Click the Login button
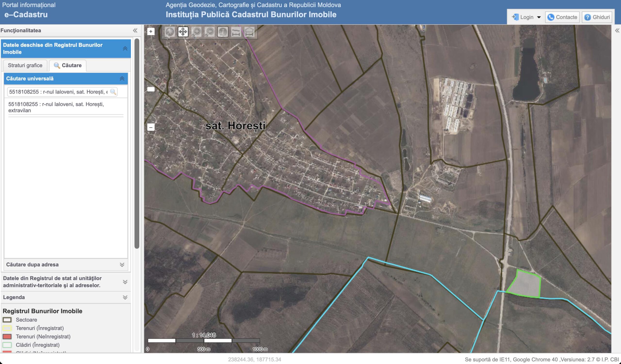 pos(523,17)
